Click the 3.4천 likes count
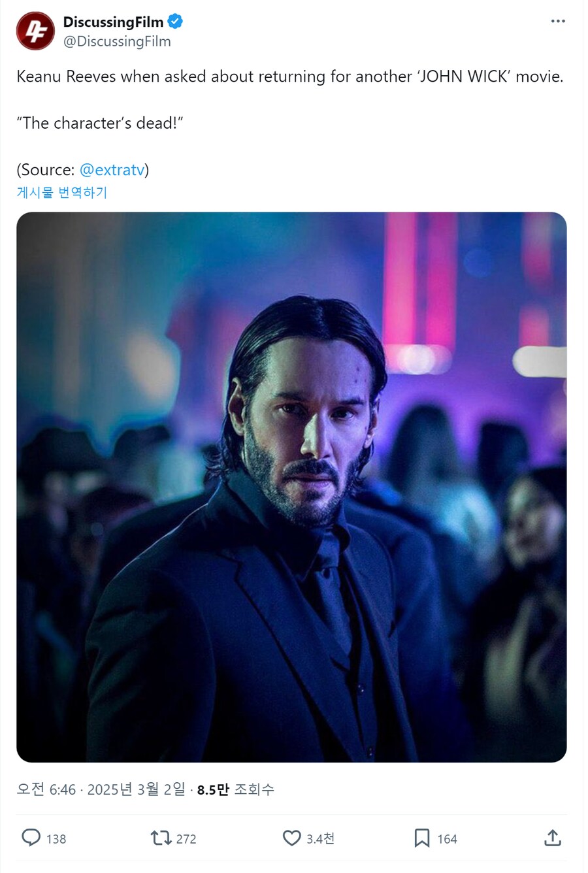This screenshot has height=873, width=588. point(321,838)
